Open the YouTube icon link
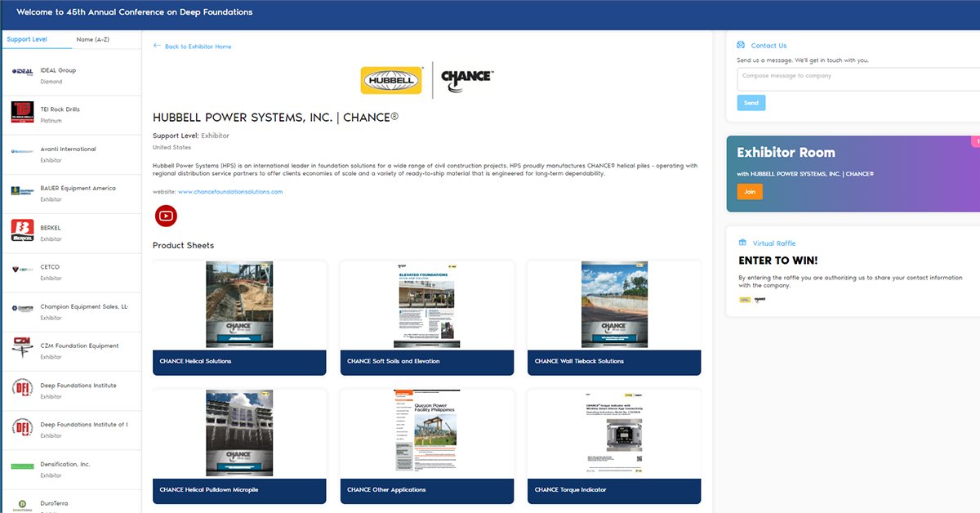This screenshot has height=513, width=980. point(166,216)
